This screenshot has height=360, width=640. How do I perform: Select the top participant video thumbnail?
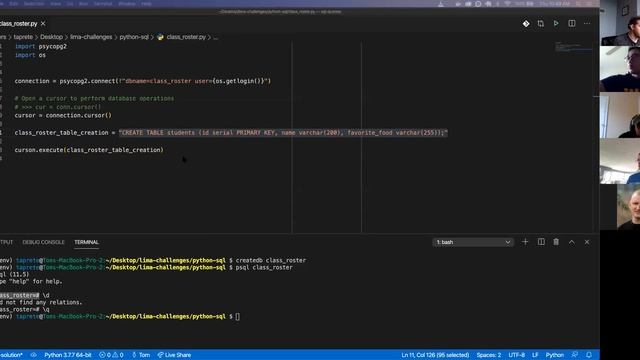click(x=620, y=22)
